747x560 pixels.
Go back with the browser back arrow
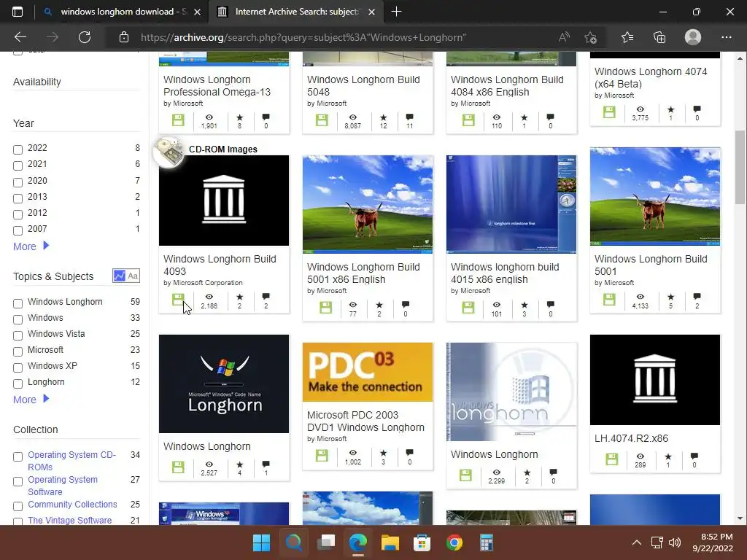(20, 37)
